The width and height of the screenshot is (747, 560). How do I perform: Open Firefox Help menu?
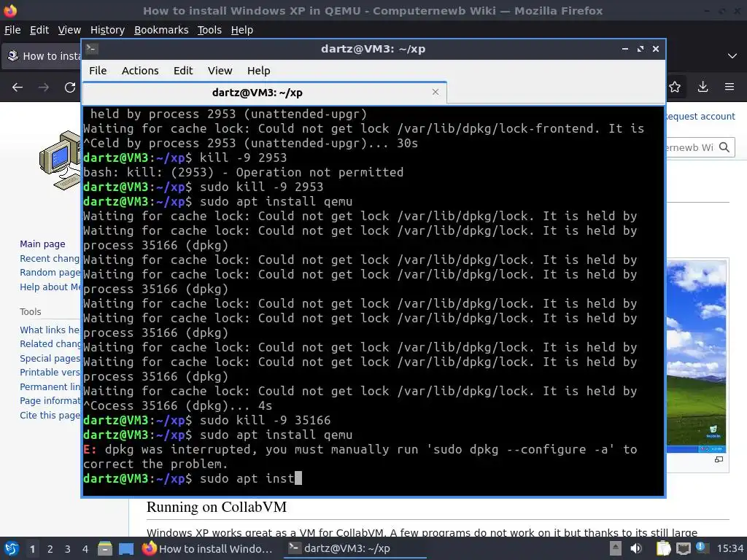(x=242, y=30)
